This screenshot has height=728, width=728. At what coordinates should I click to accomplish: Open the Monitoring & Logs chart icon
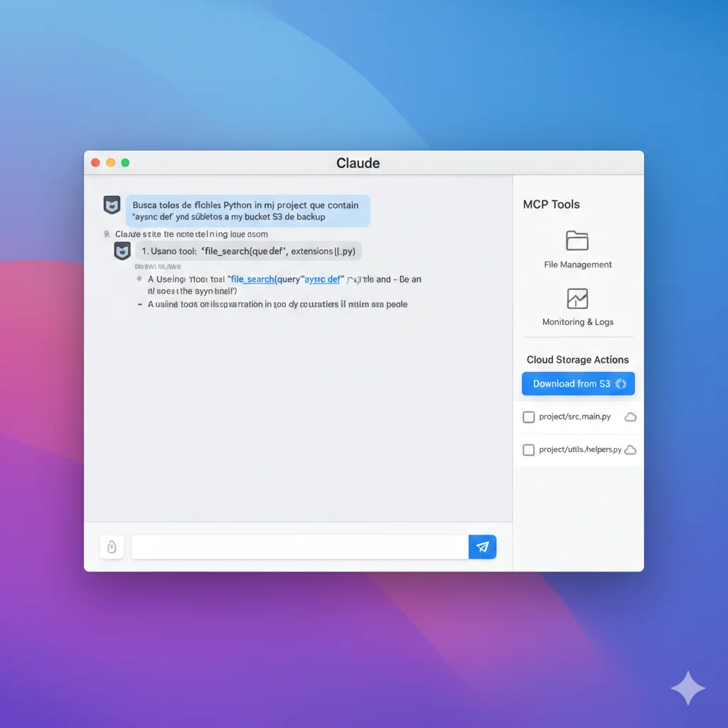tap(577, 299)
